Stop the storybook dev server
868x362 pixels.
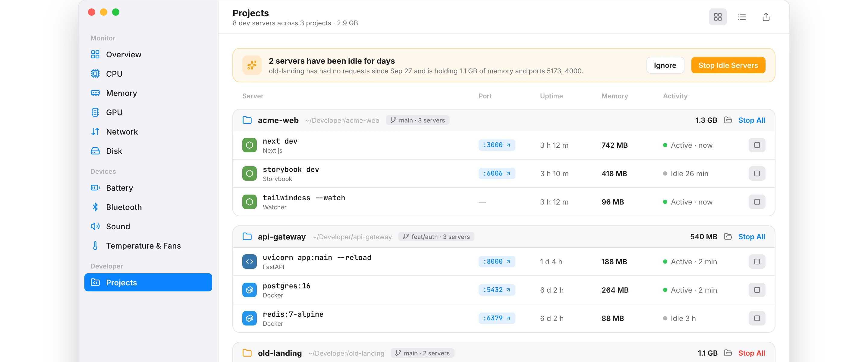(756, 173)
